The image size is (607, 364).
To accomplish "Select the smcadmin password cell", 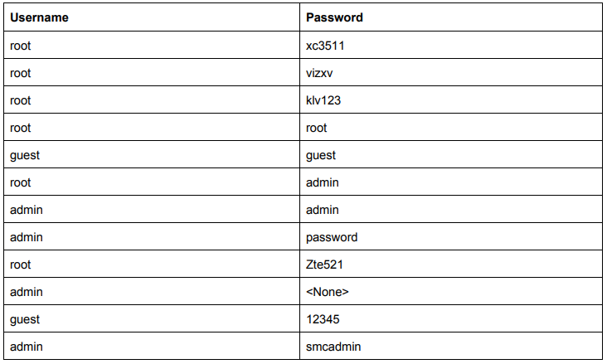I will (x=333, y=347).
